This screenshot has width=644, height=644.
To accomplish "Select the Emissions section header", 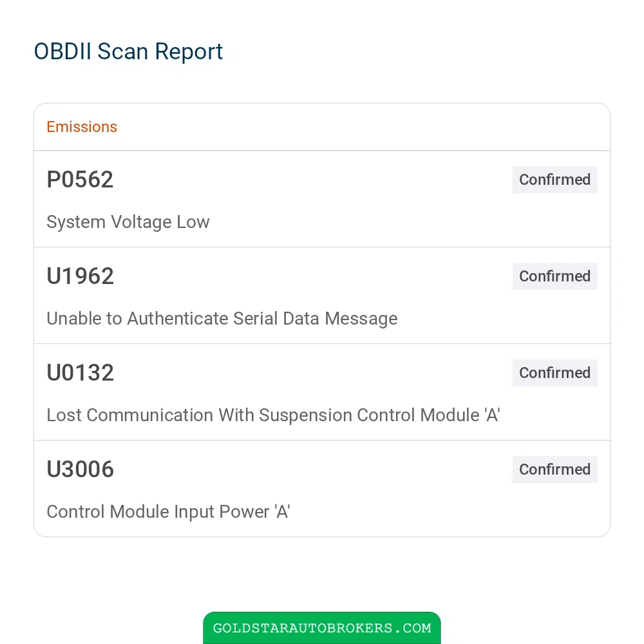I will pyautogui.click(x=82, y=127).
